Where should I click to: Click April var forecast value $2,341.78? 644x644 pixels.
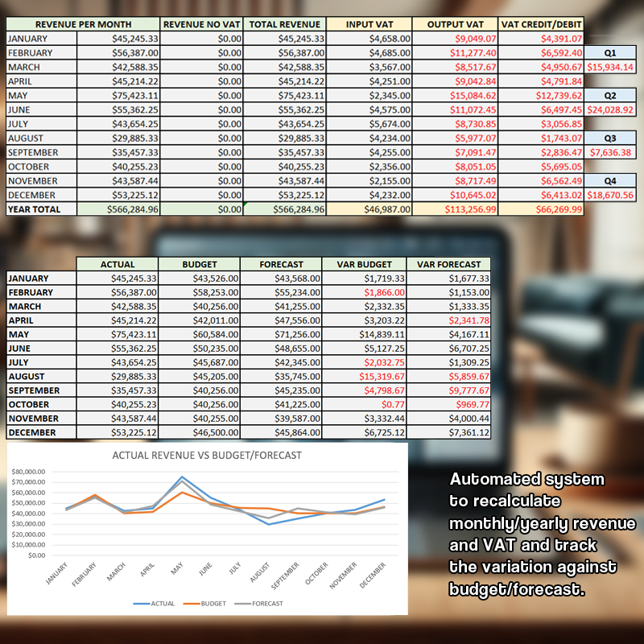click(x=448, y=320)
